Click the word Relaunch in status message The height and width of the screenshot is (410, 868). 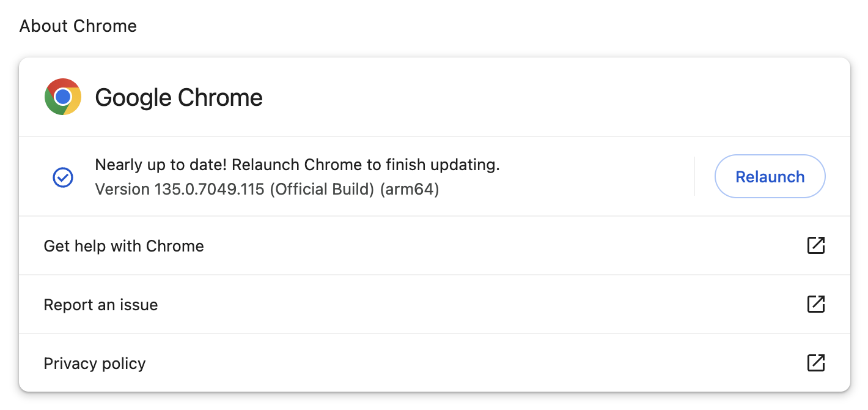click(x=266, y=165)
